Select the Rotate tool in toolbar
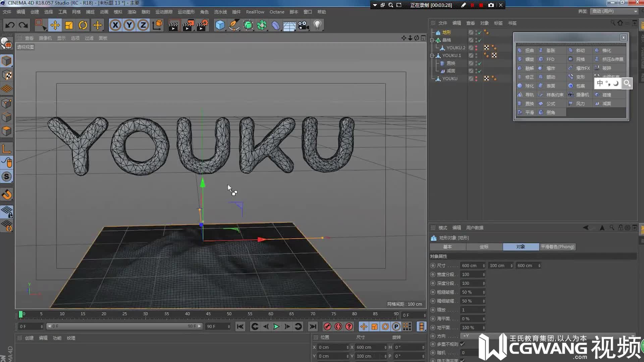This screenshot has height=362, width=644. click(83, 25)
